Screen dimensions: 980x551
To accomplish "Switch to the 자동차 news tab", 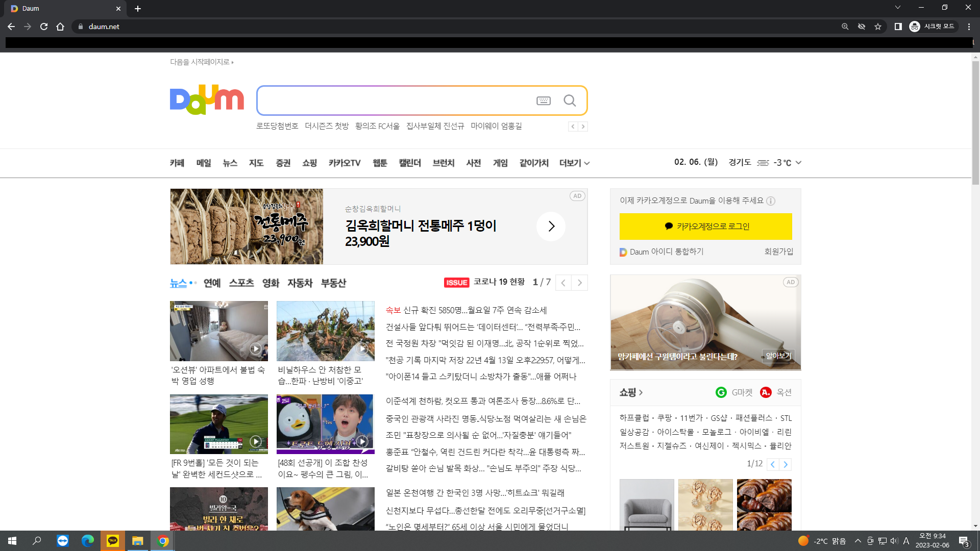I will pyautogui.click(x=300, y=283).
